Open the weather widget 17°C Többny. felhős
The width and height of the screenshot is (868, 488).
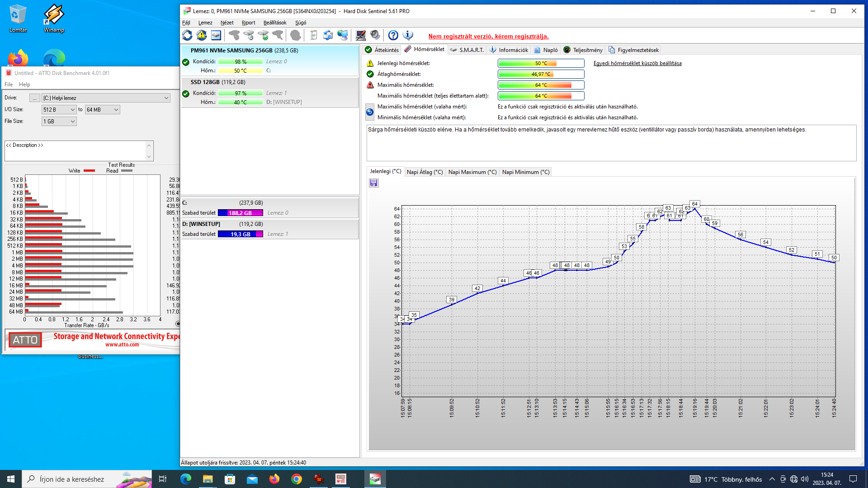coord(726,479)
